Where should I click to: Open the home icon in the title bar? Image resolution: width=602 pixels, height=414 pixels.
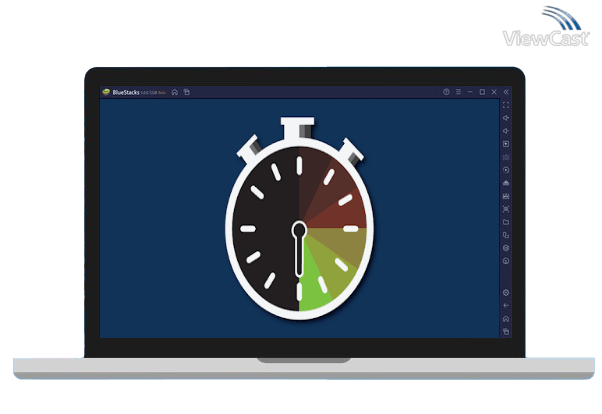(x=175, y=92)
